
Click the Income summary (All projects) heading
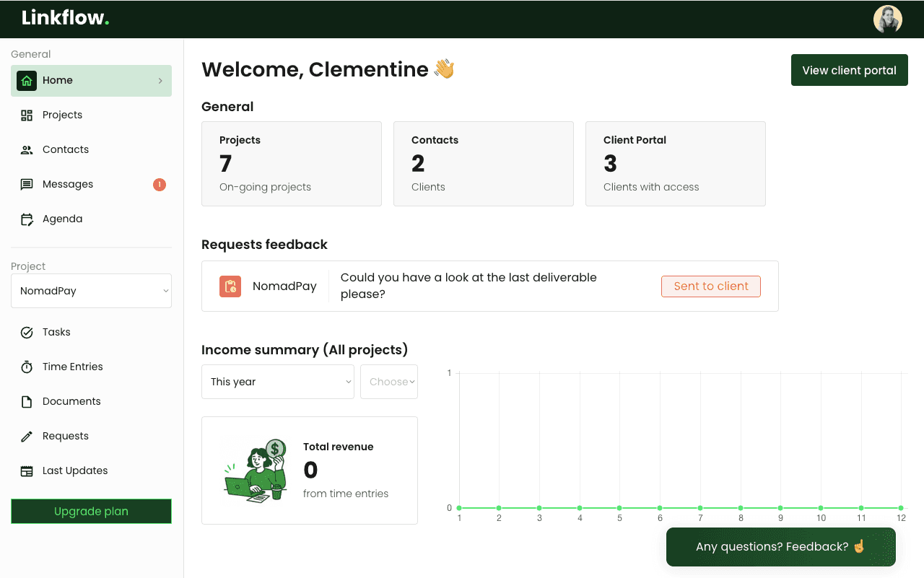(305, 350)
